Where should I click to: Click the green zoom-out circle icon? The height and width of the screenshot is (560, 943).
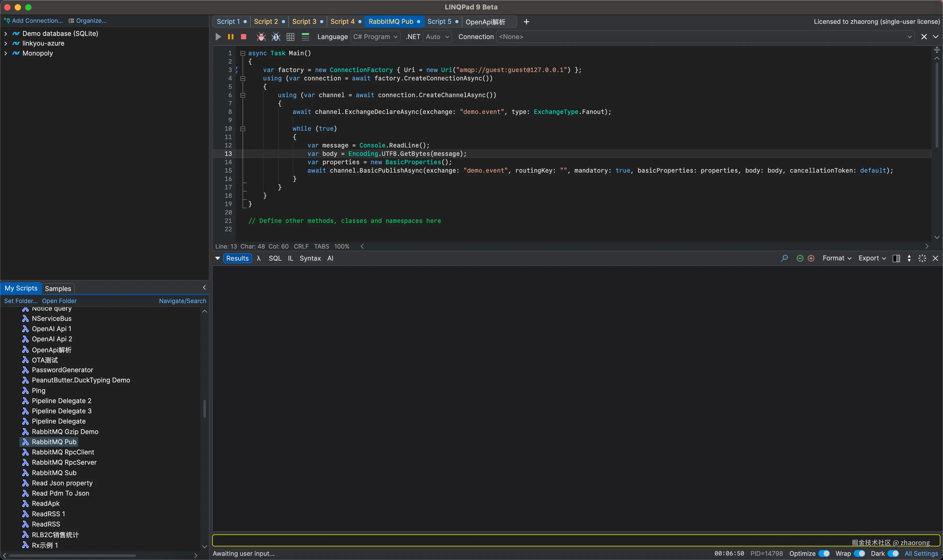[800, 258]
